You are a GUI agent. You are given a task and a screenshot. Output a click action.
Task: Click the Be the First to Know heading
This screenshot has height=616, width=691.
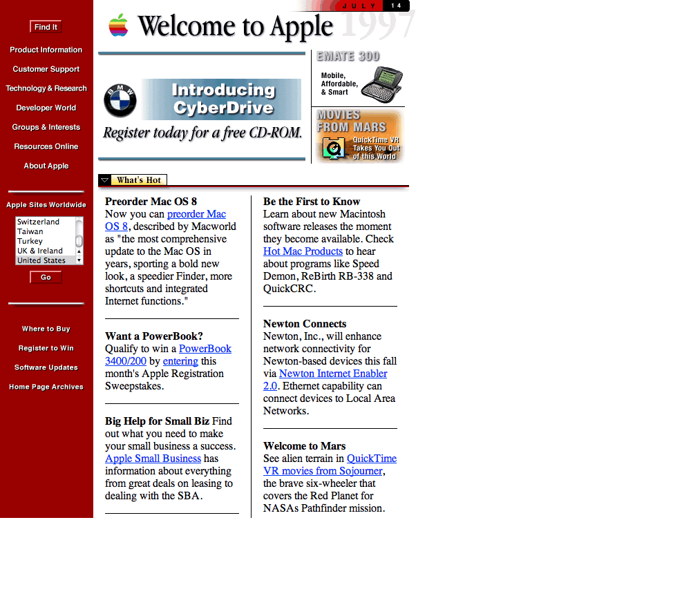click(x=312, y=202)
